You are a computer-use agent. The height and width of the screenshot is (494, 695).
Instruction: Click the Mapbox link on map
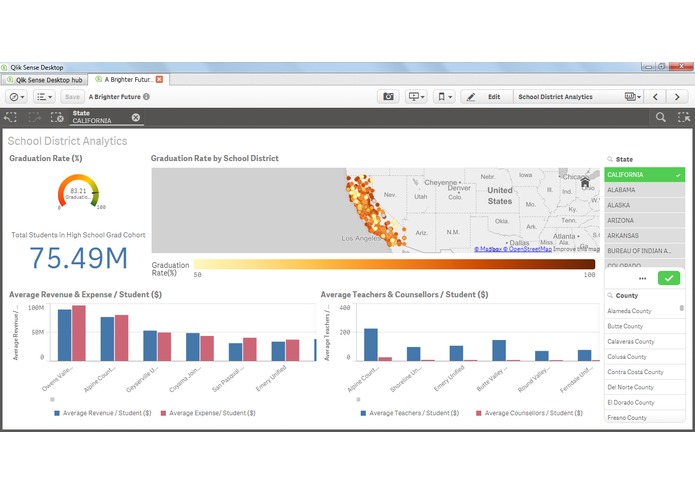tap(488, 249)
